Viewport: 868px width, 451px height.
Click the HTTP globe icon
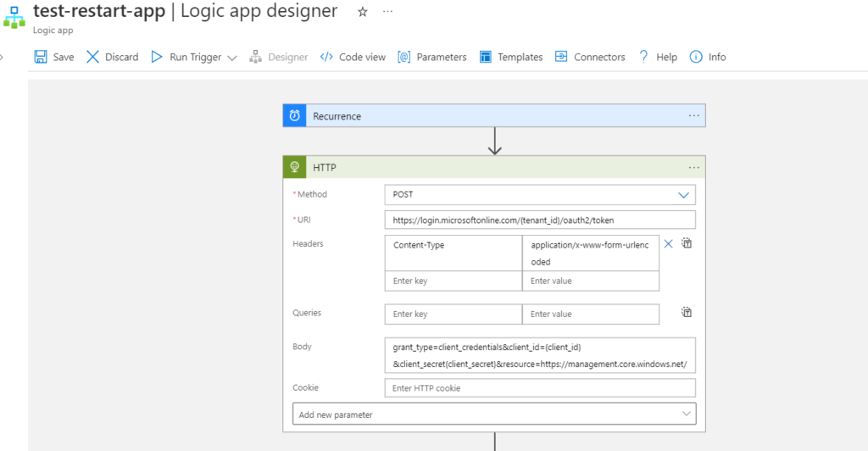[294, 167]
